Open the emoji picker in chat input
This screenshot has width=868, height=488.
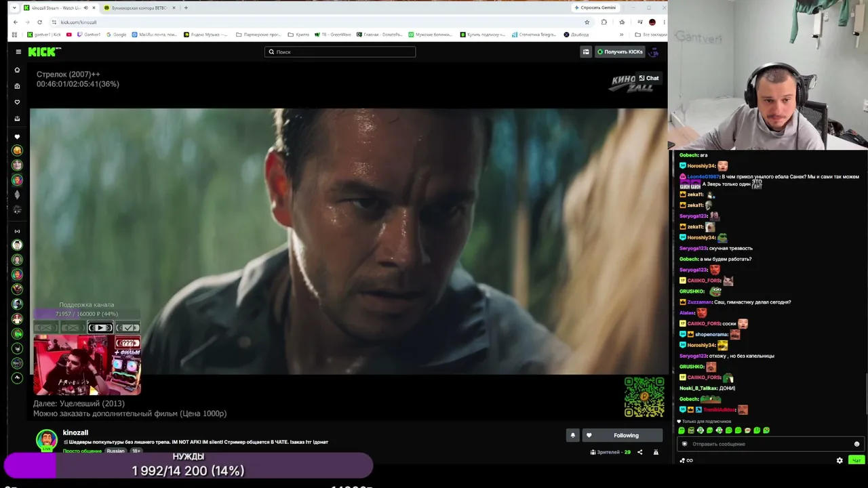[x=856, y=444]
